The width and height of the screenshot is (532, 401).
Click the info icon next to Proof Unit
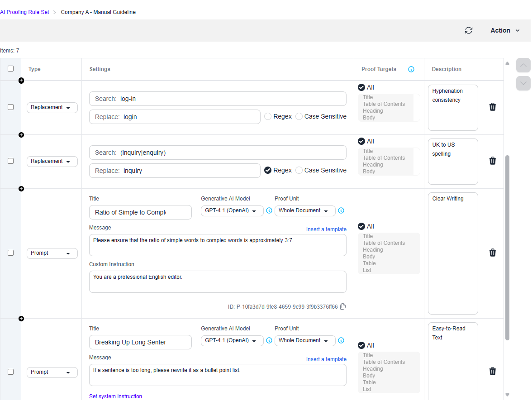click(341, 210)
